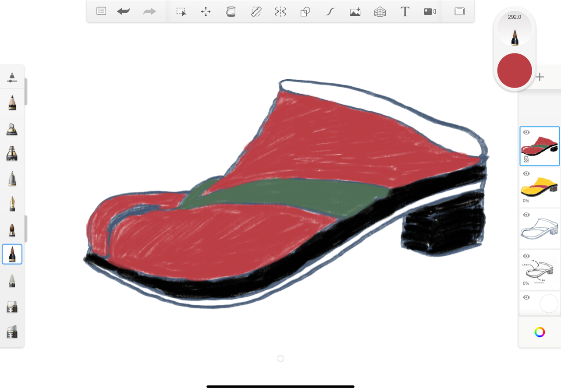Hide the blue outline shoe layer
561x392 pixels.
[x=526, y=215]
